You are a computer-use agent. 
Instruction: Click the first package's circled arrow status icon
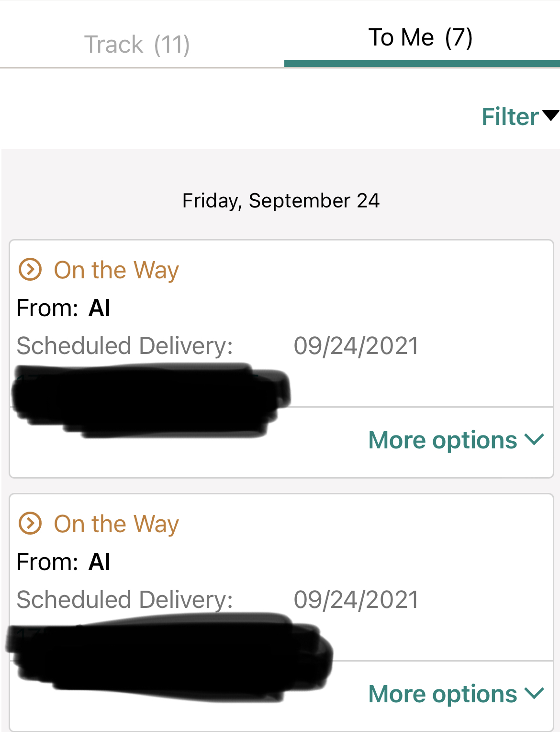[x=30, y=269]
